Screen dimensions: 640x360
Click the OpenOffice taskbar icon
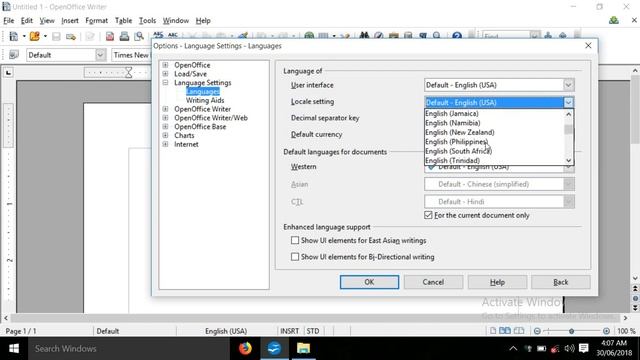[274, 348]
